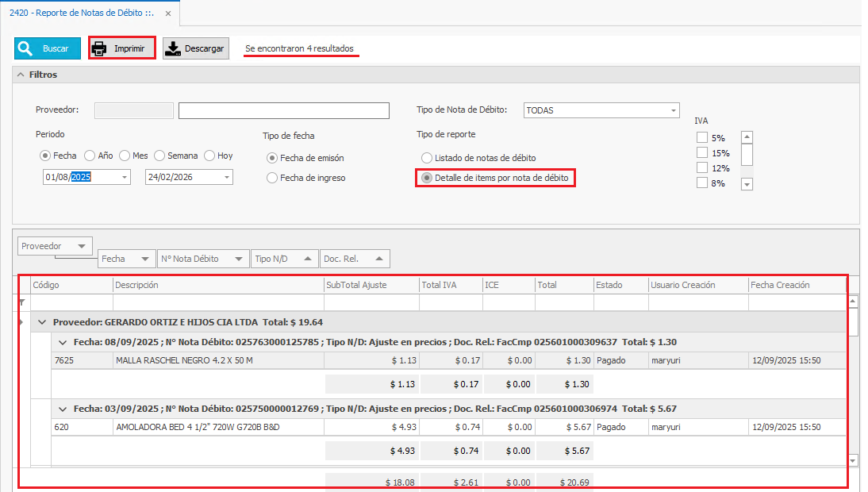The width and height of the screenshot is (868, 492).
Task: Open the Tipo de Nota de Débito dropdown
Action: click(673, 110)
